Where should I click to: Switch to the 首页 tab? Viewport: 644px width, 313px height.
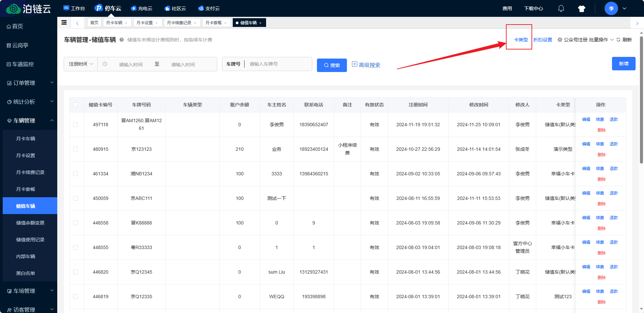coord(94,23)
